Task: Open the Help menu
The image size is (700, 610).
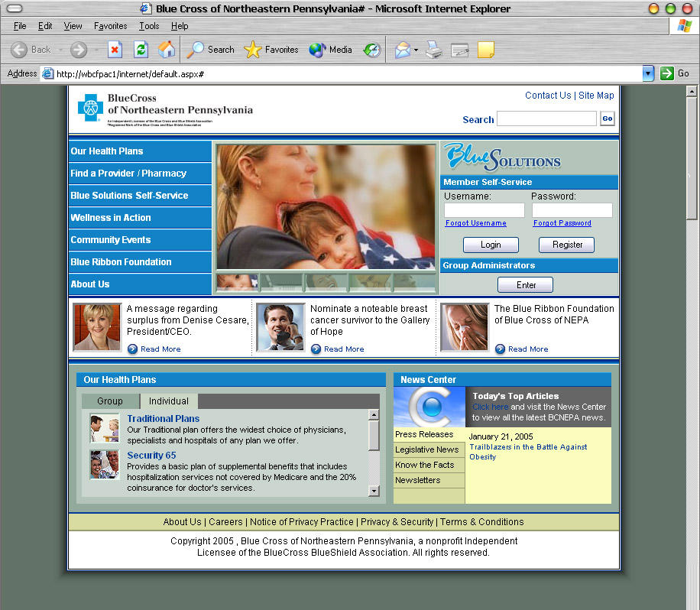Action: click(180, 26)
